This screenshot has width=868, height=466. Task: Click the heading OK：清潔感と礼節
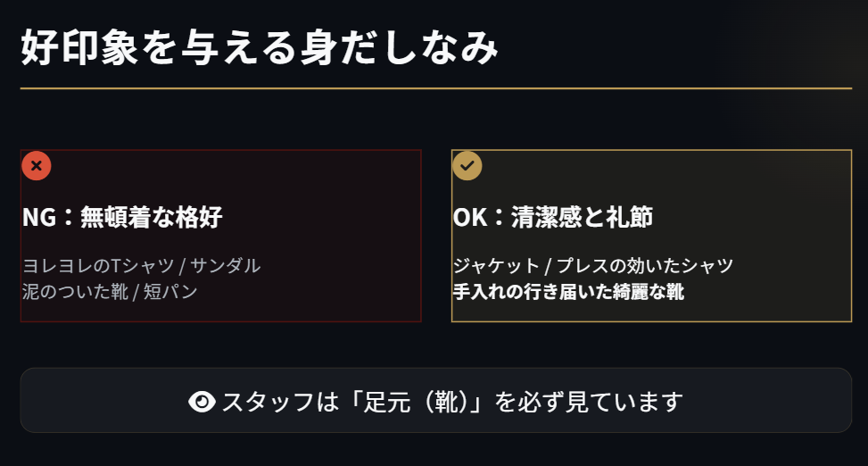pos(553,217)
